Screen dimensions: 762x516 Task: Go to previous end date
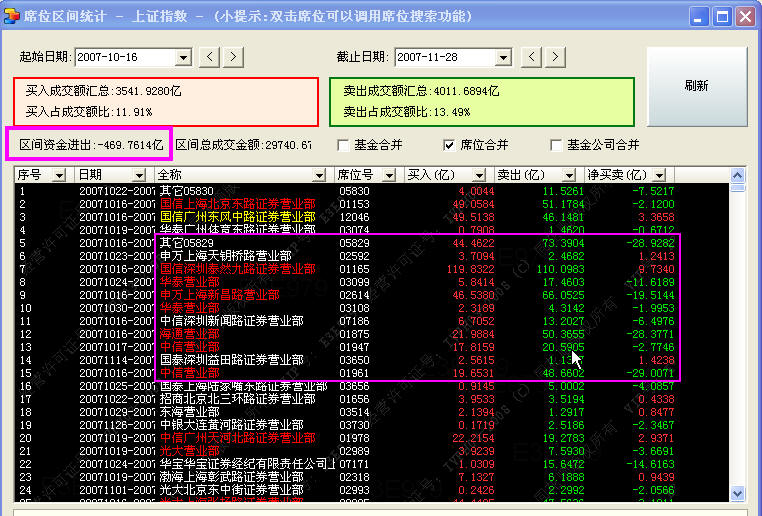coord(531,57)
